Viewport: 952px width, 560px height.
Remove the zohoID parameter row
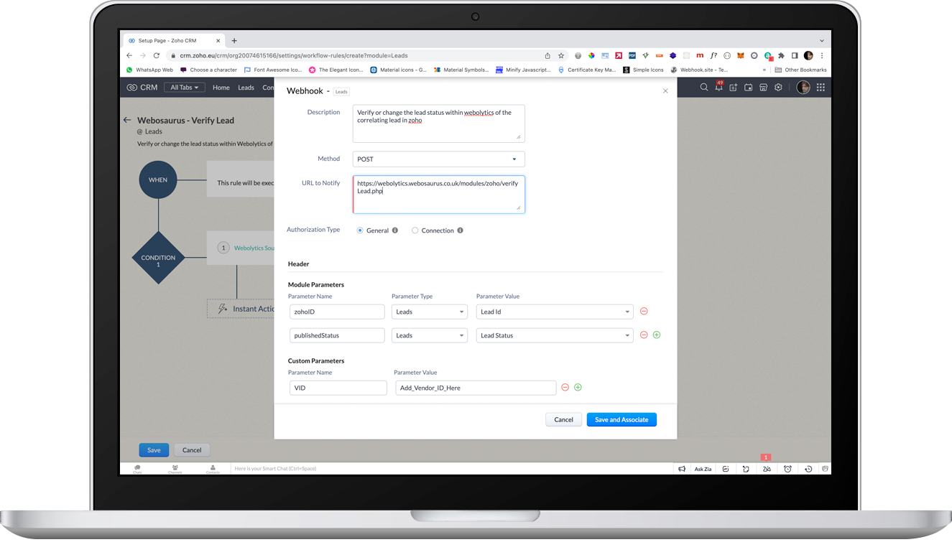644,312
